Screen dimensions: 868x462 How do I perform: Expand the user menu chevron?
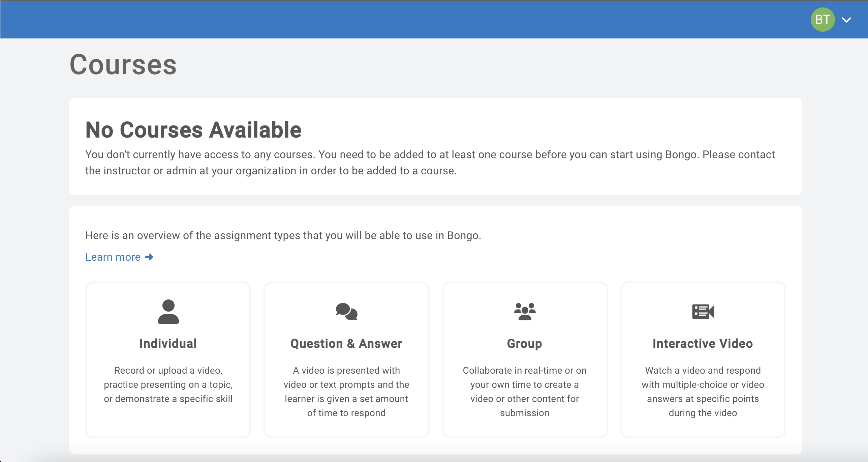[x=846, y=20]
